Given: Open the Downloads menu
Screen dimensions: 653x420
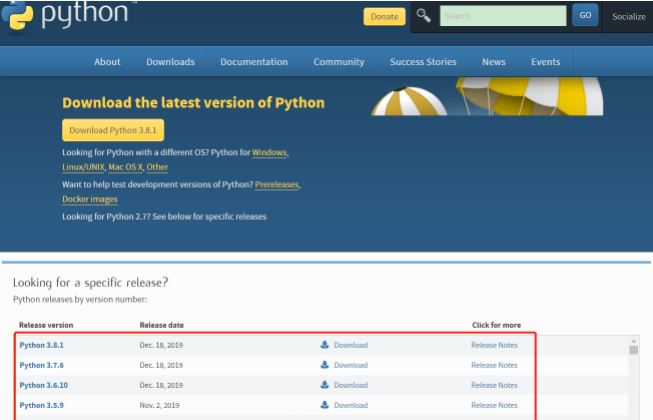Looking at the screenshot, I should click(x=170, y=62).
